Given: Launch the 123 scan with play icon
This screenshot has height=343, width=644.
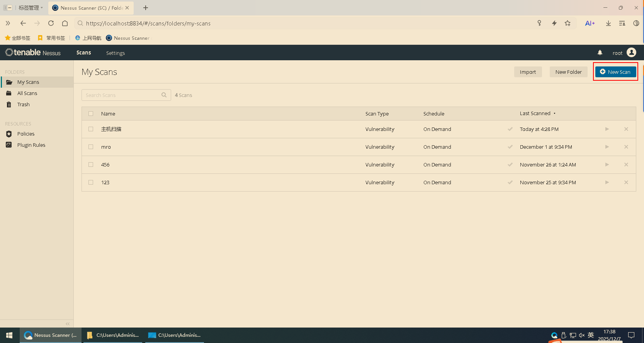Looking at the screenshot, I should pyautogui.click(x=607, y=182).
